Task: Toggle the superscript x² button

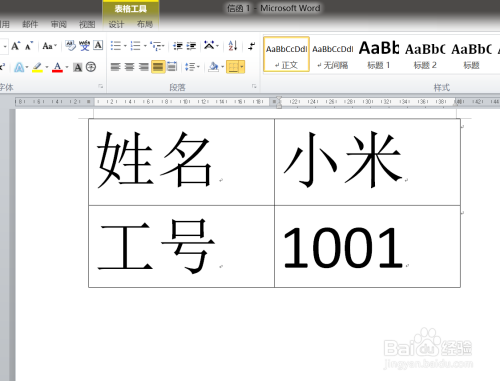Action: coord(2,67)
